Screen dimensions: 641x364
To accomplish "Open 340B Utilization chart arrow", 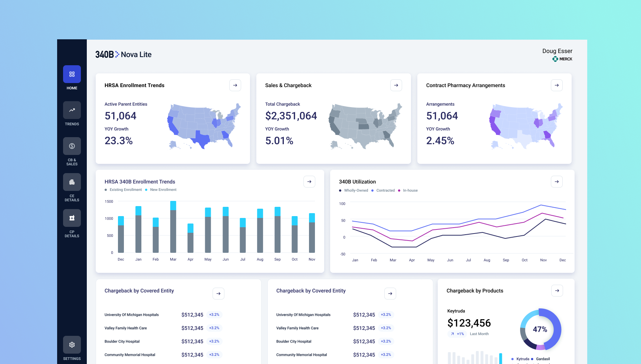I will click(x=557, y=182).
